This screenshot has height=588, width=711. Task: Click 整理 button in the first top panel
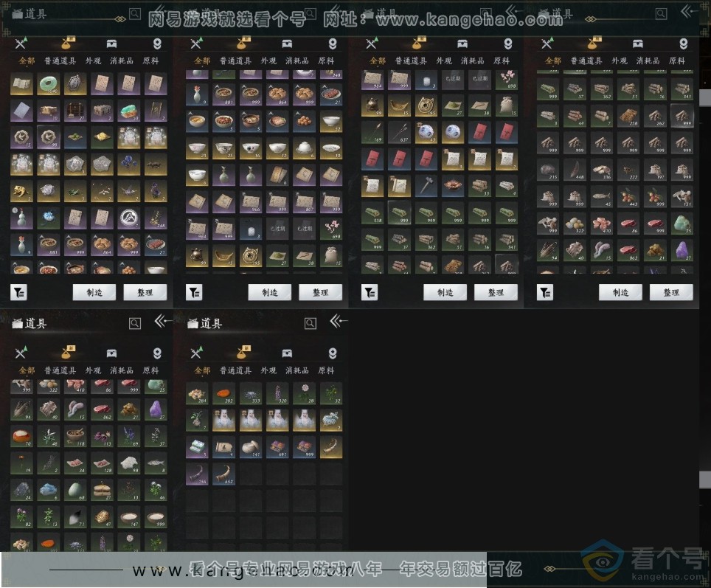click(145, 293)
